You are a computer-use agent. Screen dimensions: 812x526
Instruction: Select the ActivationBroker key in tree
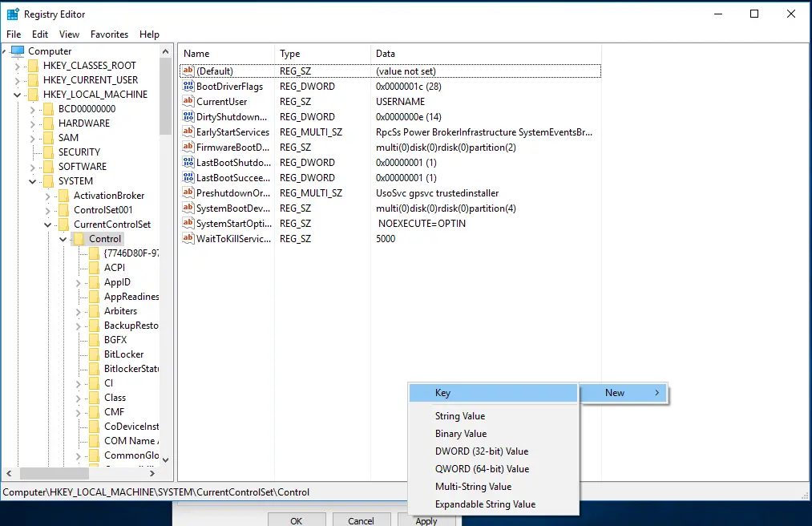tap(109, 196)
